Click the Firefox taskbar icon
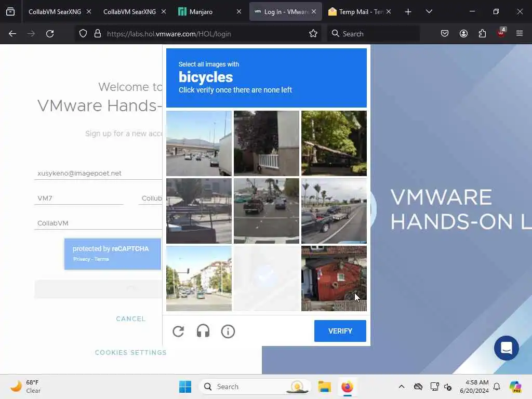 click(x=347, y=387)
